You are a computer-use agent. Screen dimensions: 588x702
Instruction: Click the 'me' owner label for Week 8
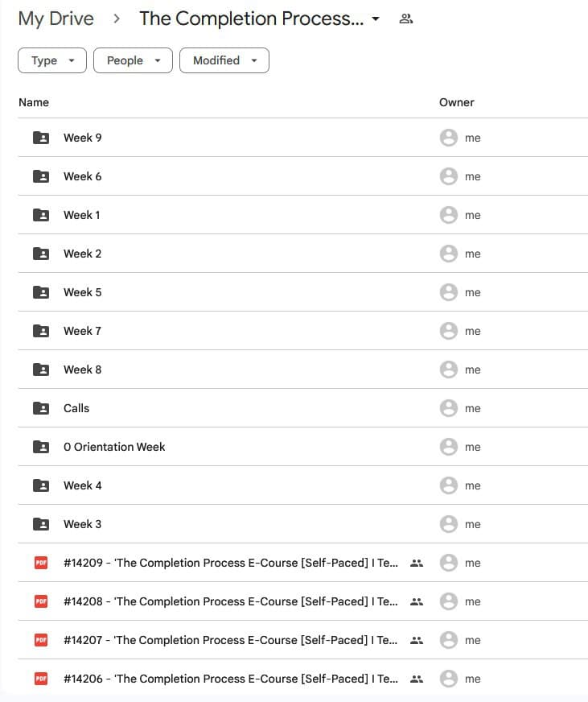[473, 370]
